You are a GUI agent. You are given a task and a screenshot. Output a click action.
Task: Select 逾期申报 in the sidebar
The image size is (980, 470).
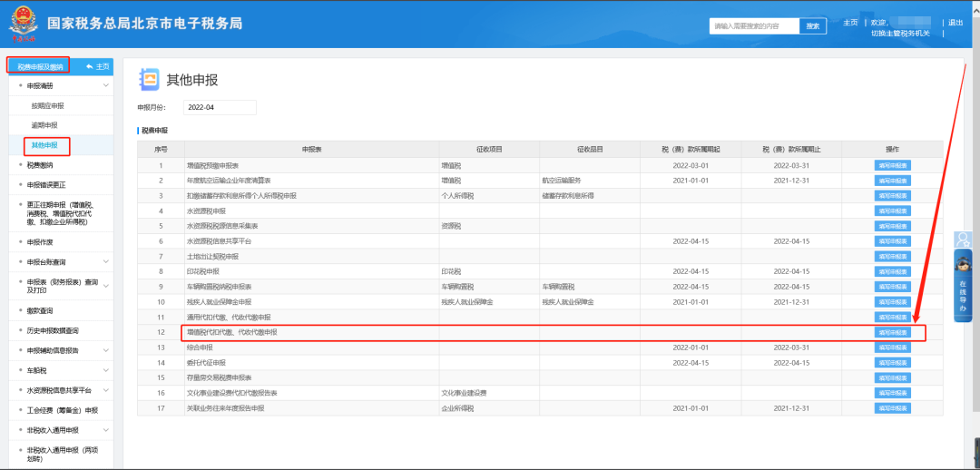coord(44,125)
